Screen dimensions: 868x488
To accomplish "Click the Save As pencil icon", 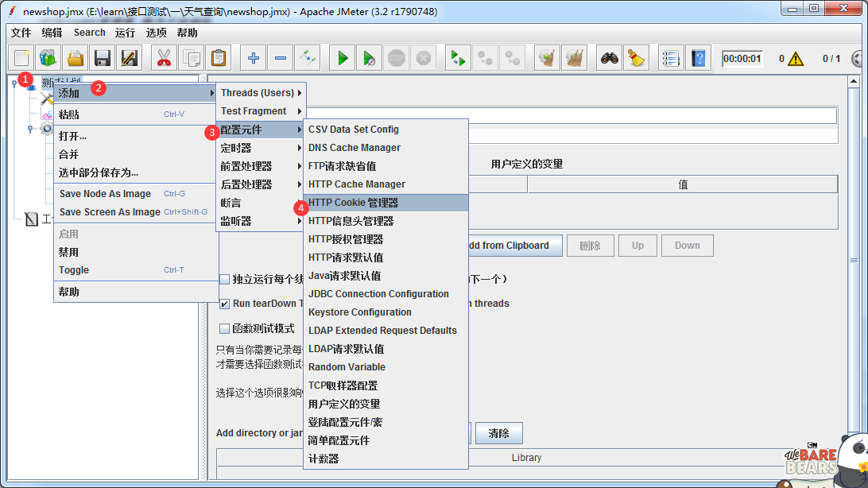I will 129,58.
